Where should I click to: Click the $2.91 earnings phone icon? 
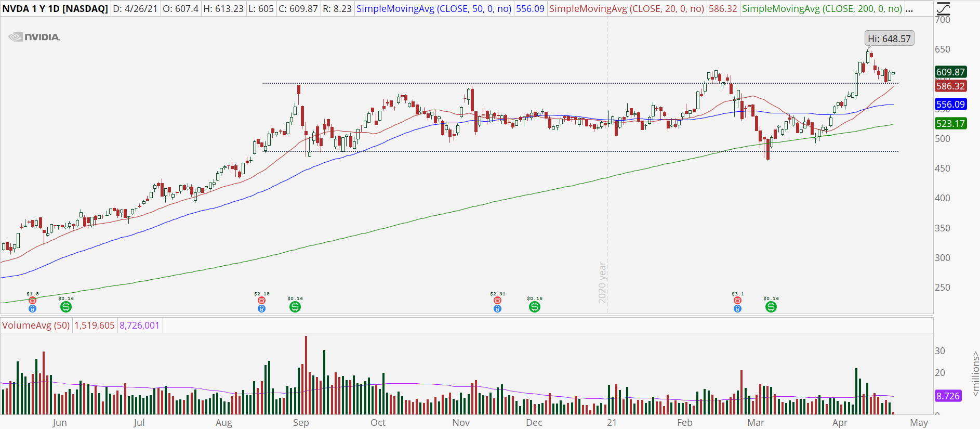[x=497, y=301]
